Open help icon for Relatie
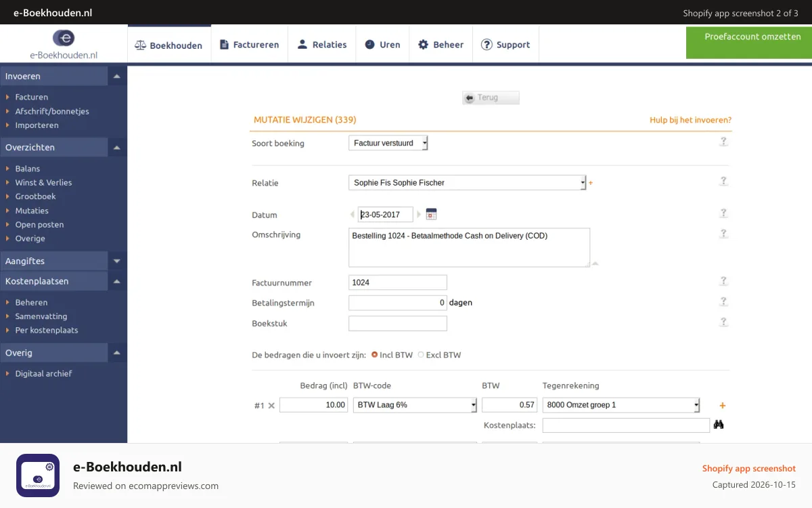This screenshot has height=508, width=812. (723, 182)
